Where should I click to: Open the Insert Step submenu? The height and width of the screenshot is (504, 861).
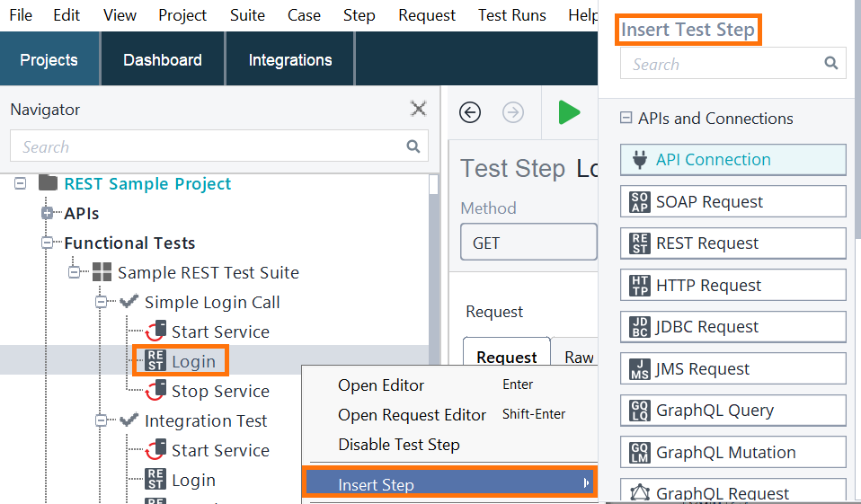(449, 483)
